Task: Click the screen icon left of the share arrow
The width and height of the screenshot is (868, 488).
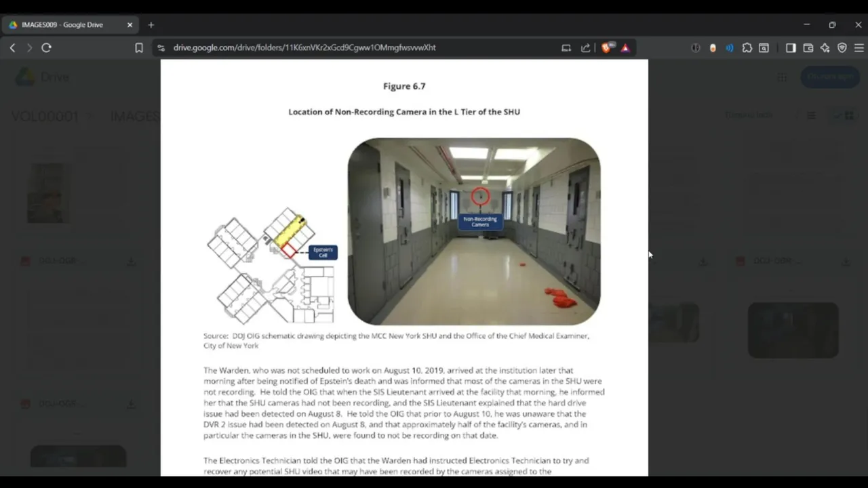Action: [566, 47]
